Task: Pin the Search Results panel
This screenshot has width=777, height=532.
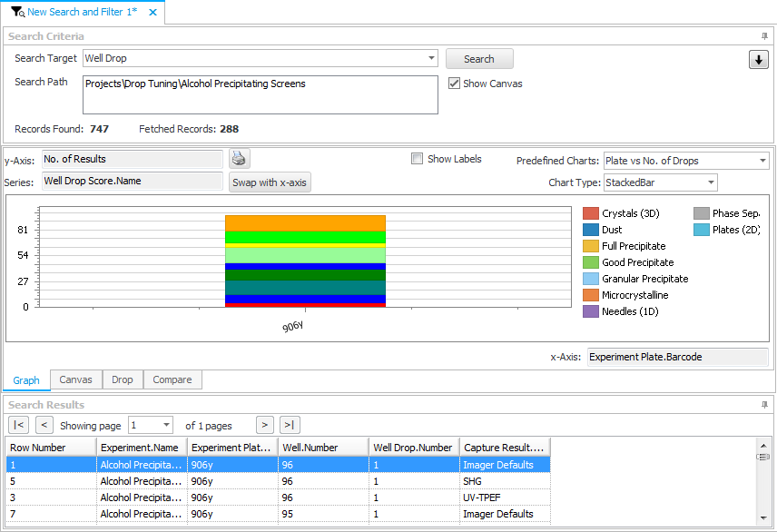Action: pyautogui.click(x=764, y=405)
